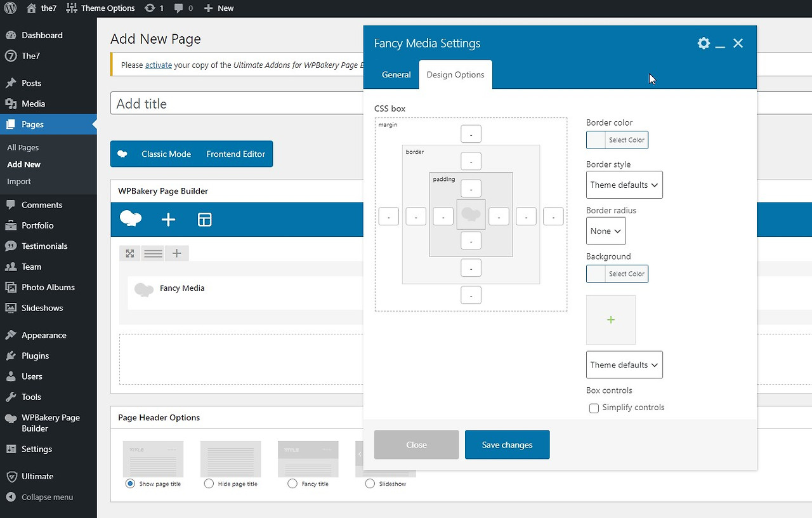This screenshot has height=518, width=812.
Task: Select the Slideshow header radio
Action: pyautogui.click(x=370, y=484)
